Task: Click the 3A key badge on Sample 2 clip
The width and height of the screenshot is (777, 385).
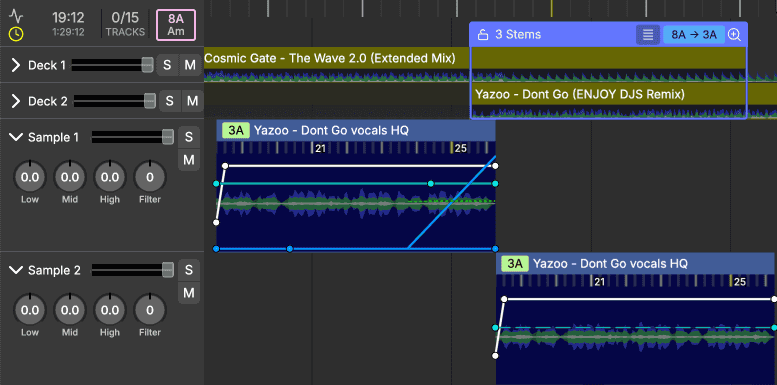Action: click(515, 264)
